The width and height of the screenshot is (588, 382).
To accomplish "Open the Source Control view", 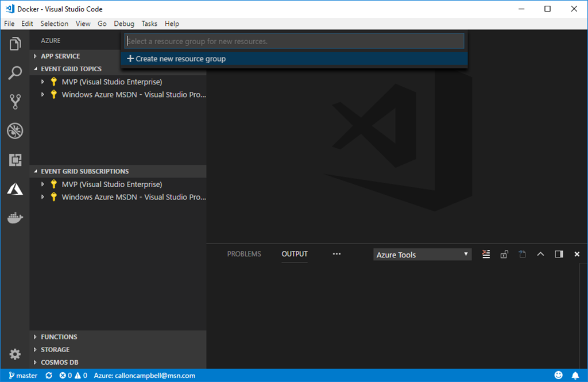I will (15, 102).
